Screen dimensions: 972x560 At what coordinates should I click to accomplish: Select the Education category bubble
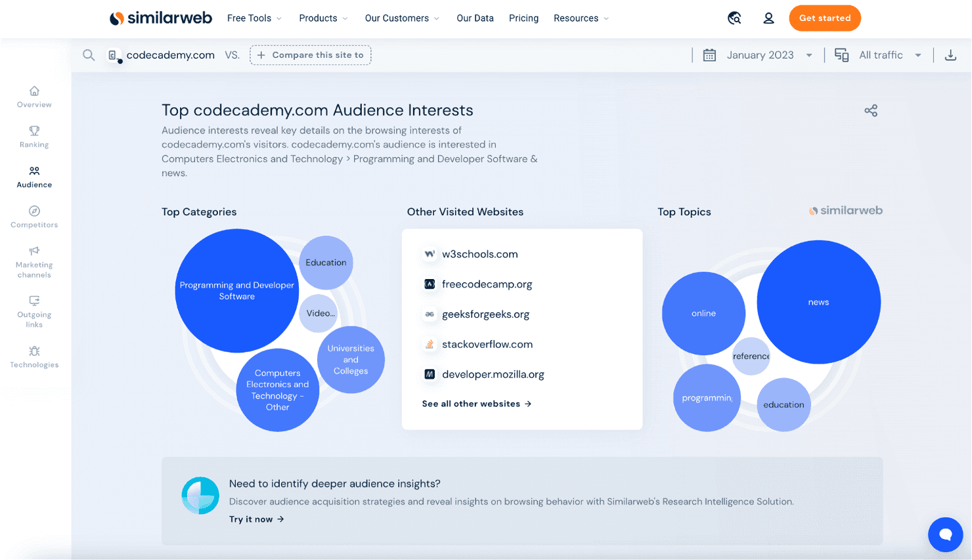[326, 263]
